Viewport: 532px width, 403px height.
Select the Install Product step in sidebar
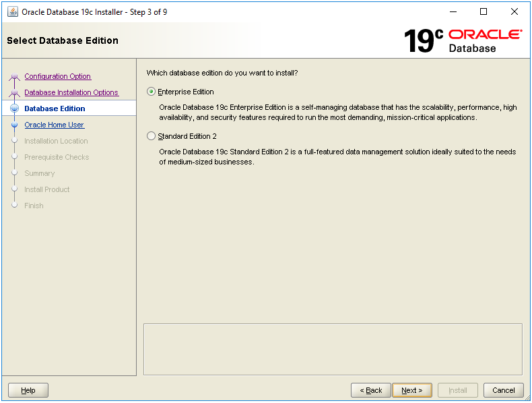(46, 189)
